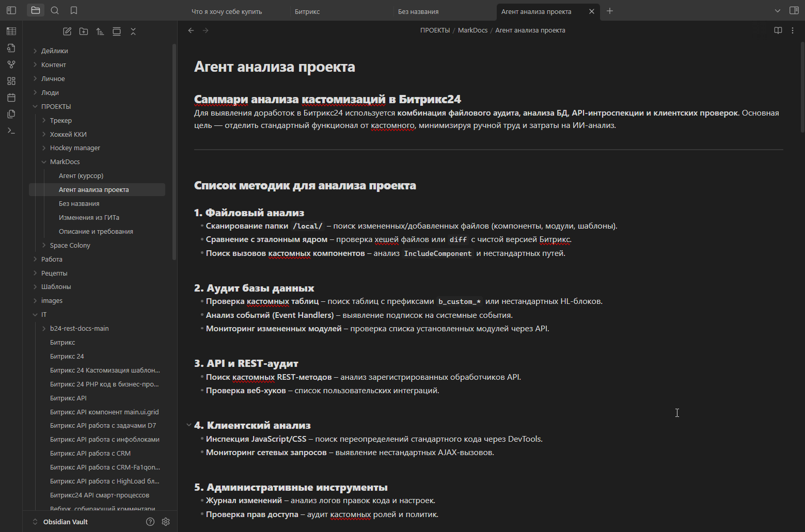This screenshot has height=532, width=805.
Task: Select the note Изменения из ГИТа
Action: [x=89, y=217]
